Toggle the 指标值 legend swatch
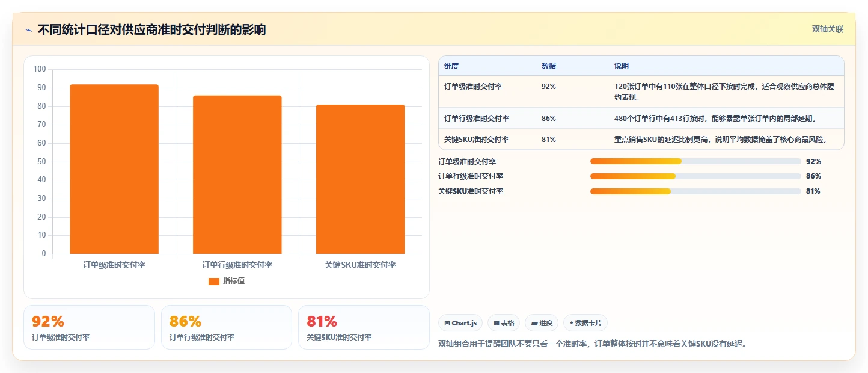The width and height of the screenshot is (868, 373). [x=214, y=282]
